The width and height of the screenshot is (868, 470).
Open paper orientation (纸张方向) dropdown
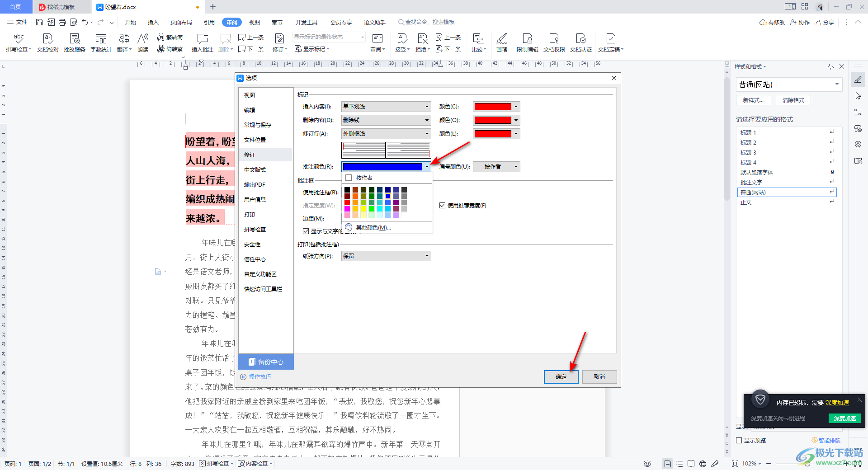[x=386, y=256]
